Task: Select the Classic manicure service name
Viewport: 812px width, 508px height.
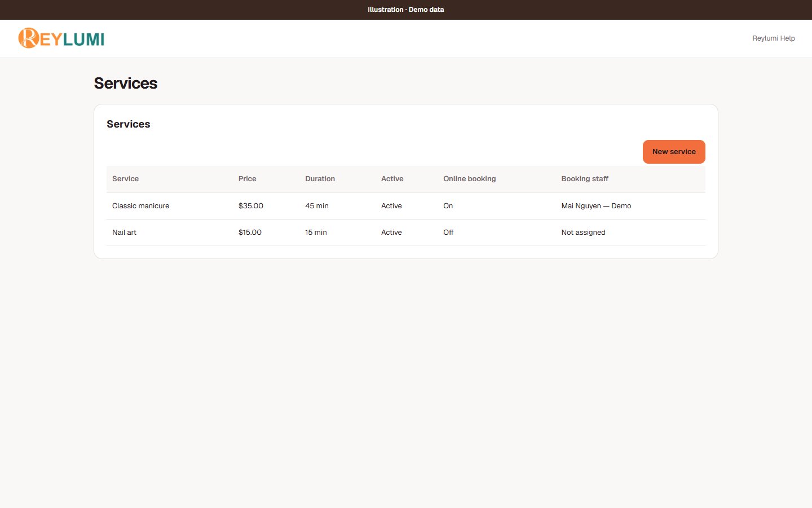Action: pos(140,206)
